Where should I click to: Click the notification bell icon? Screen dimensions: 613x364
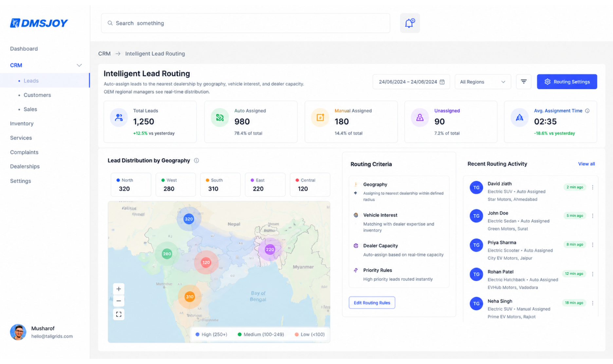410,23
